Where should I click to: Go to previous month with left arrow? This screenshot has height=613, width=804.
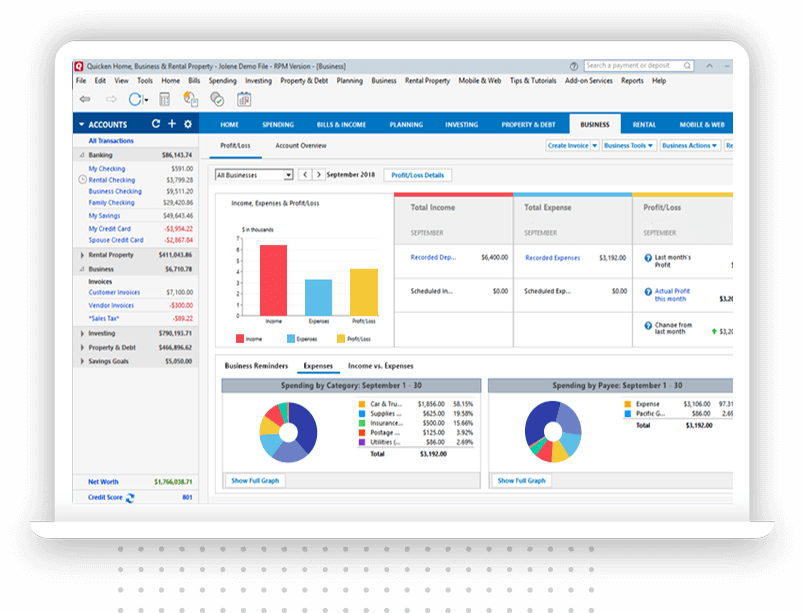point(305,175)
